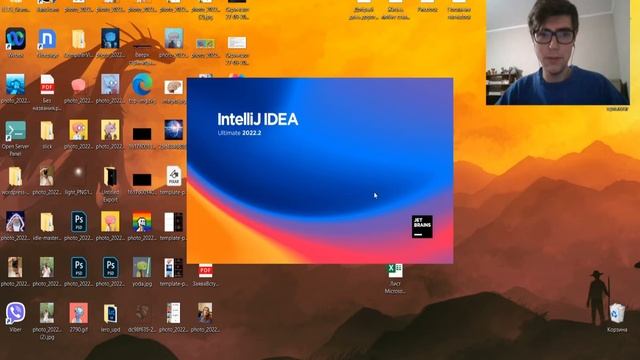640x360 pixels.
Task: Select the photo_2022 (2).jpg file
Action: 47,313
